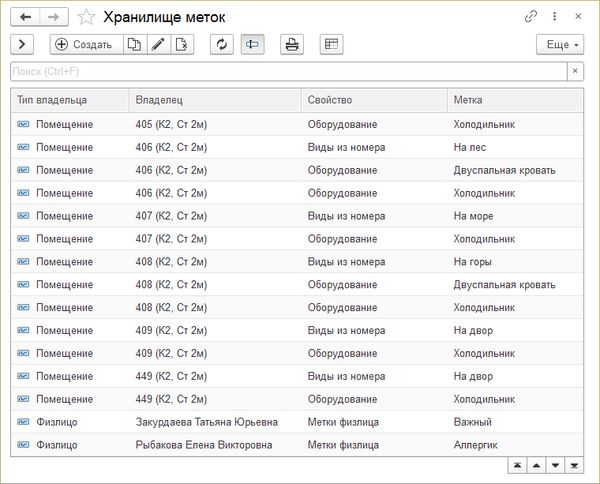Image resolution: width=600 pixels, height=484 pixels.
Task: Click the forward navigation arrow
Action: pos(54,16)
